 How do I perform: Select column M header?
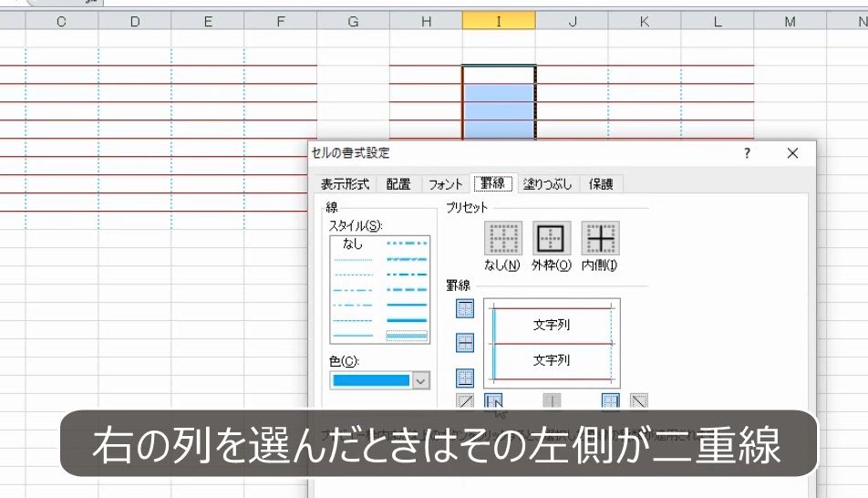coord(790,22)
